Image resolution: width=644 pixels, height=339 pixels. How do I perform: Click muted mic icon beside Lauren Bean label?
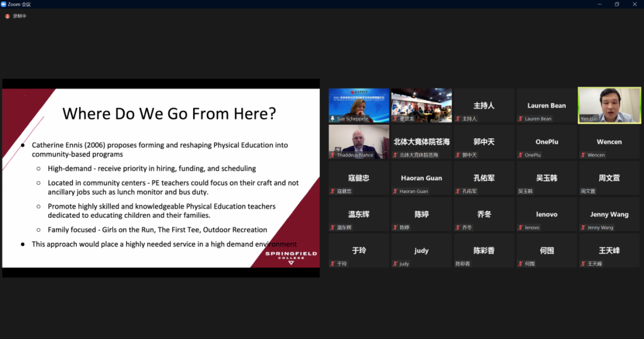tap(520, 119)
